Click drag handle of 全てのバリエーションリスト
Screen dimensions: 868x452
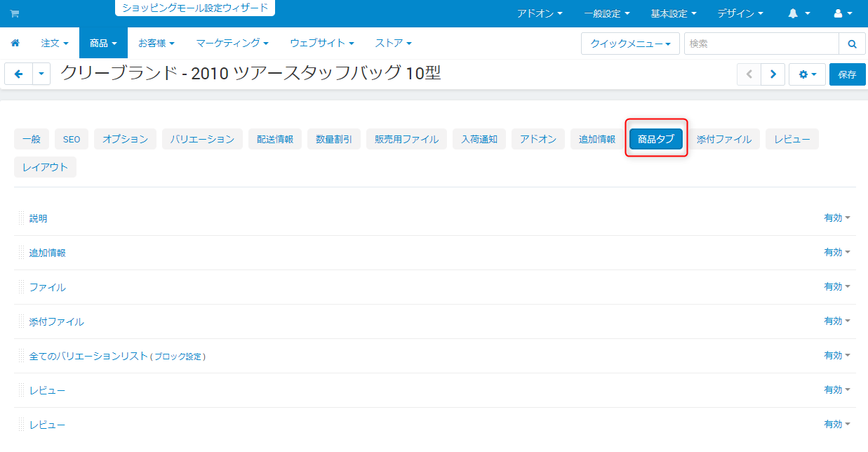click(x=21, y=356)
